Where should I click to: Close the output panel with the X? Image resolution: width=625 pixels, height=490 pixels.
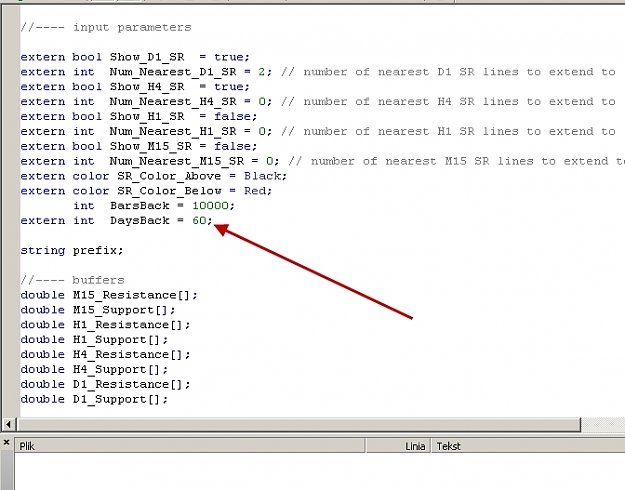click(x=6, y=442)
